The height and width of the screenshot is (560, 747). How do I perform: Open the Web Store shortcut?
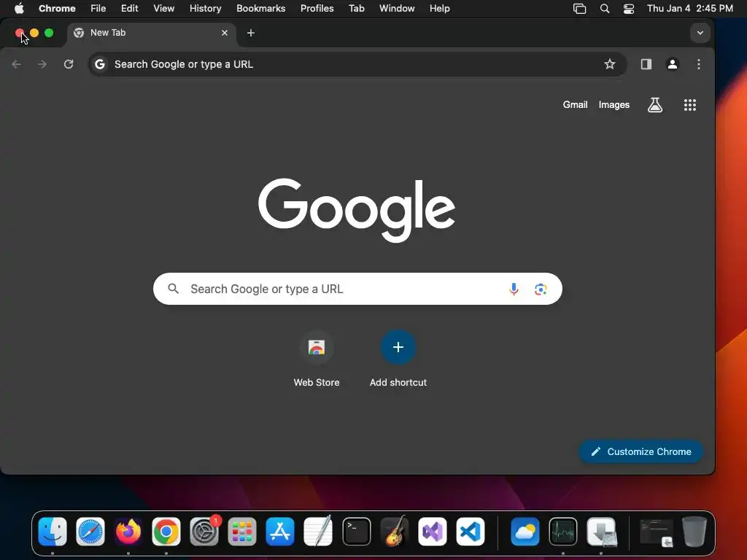pos(317,359)
